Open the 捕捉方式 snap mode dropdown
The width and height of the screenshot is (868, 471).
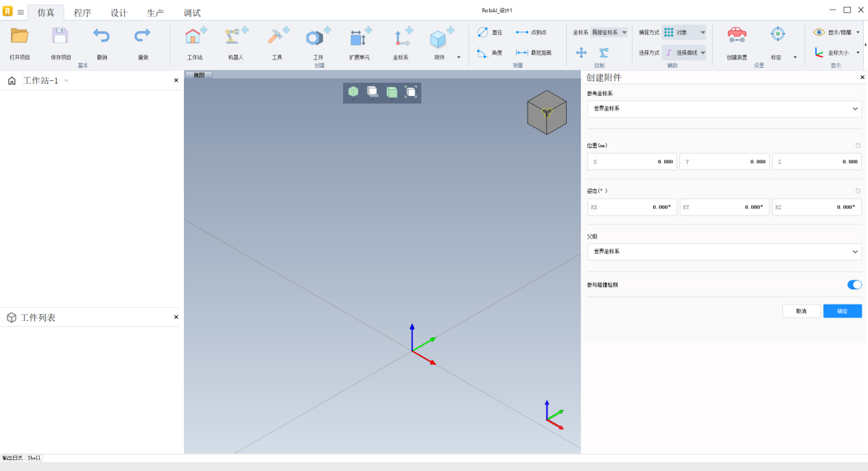pos(683,32)
